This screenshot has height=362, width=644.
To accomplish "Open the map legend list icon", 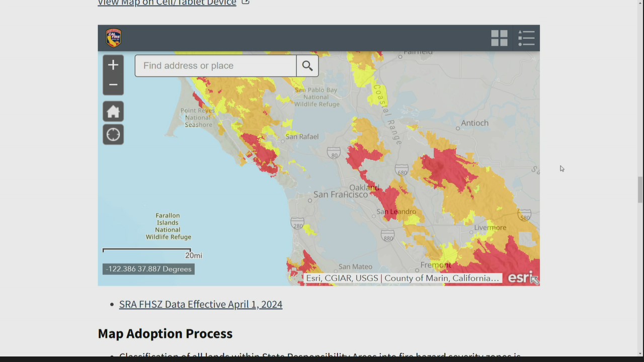I will click(x=526, y=38).
